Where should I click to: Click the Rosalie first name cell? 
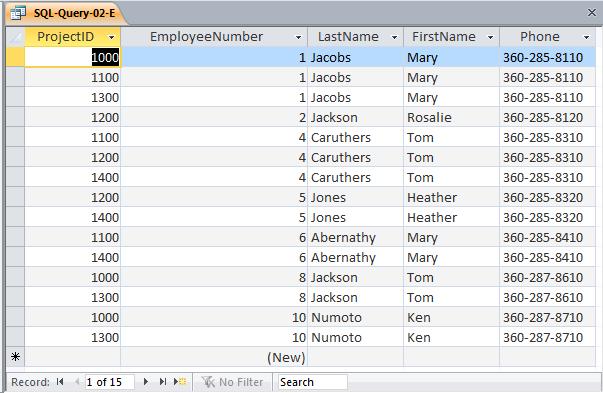(x=451, y=117)
